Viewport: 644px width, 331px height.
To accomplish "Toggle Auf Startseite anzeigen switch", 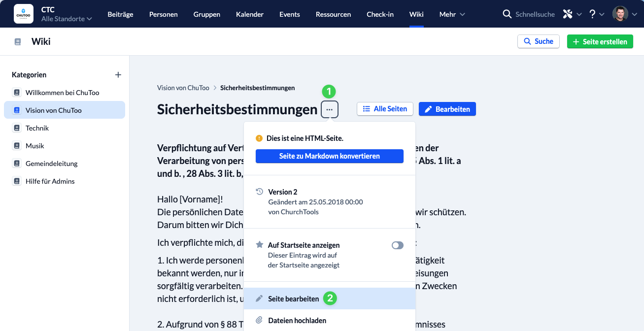I will pyautogui.click(x=398, y=245).
